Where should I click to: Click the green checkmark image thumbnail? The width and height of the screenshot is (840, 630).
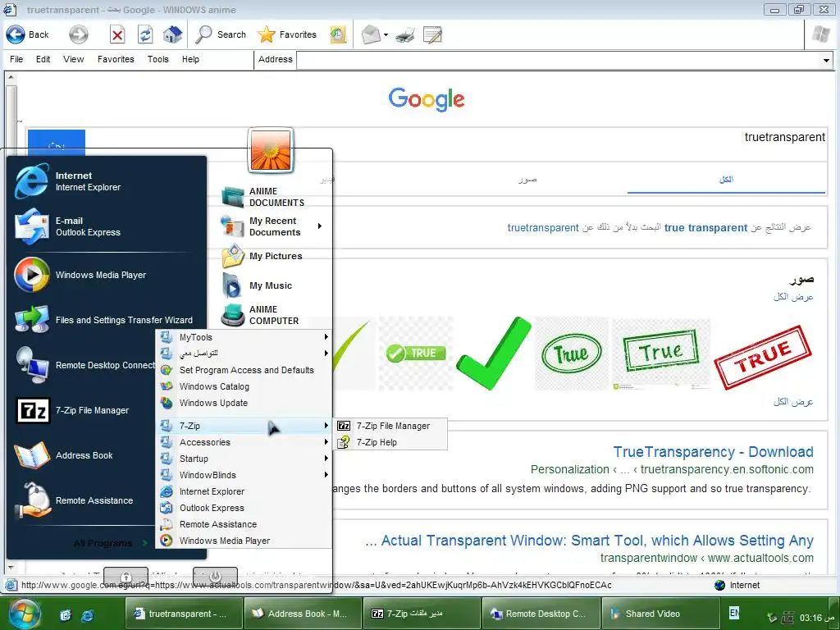pyautogui.click(x=494, y=353)
